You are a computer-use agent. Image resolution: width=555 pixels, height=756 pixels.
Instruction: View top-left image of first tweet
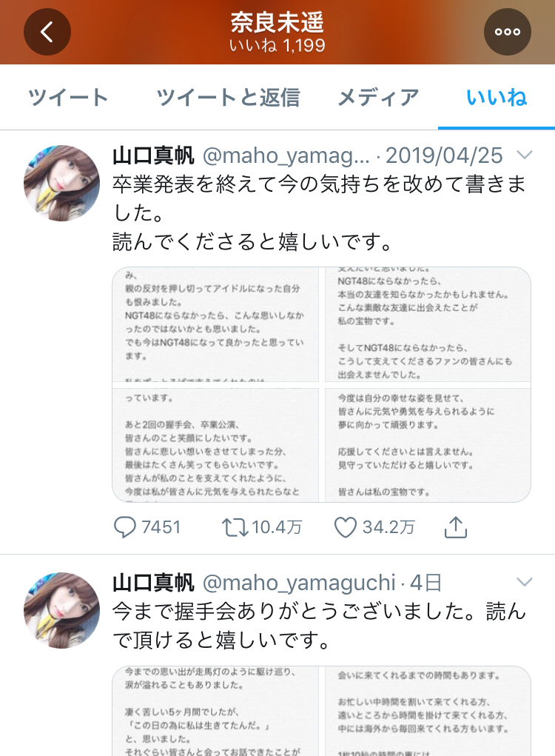pos(215,324)
